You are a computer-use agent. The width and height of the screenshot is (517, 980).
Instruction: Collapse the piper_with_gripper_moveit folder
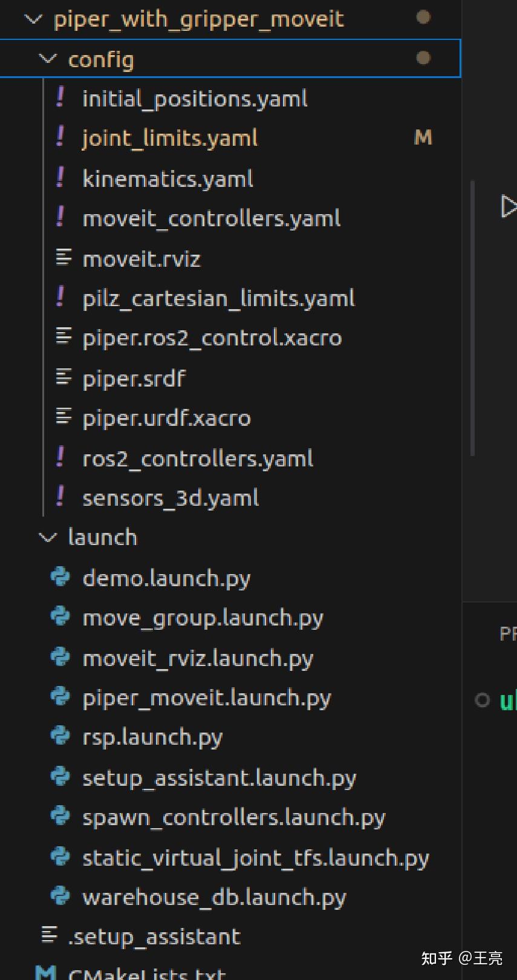[33, 19]
